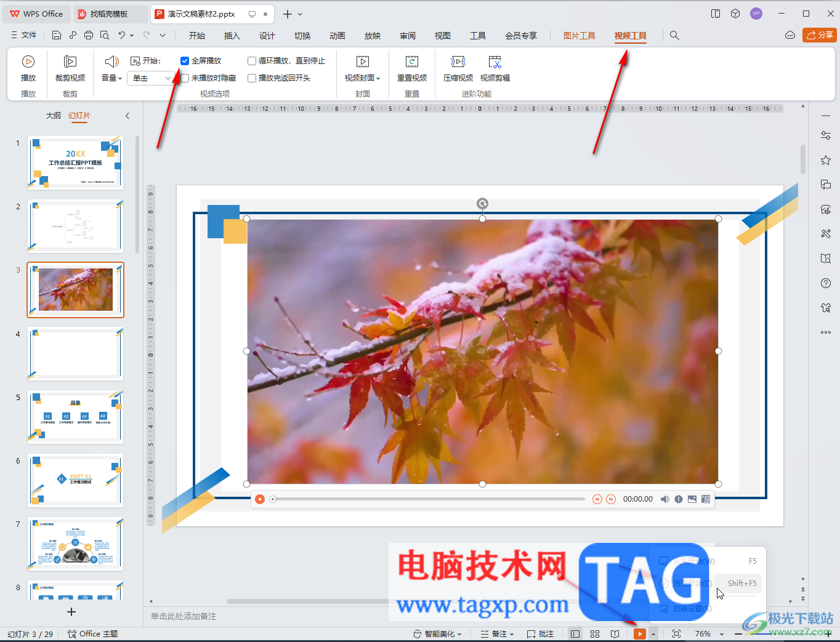Viewport: 840px width, 642px height.
Task: Open the undo history dropdown arrow
Action: point(132,36)
